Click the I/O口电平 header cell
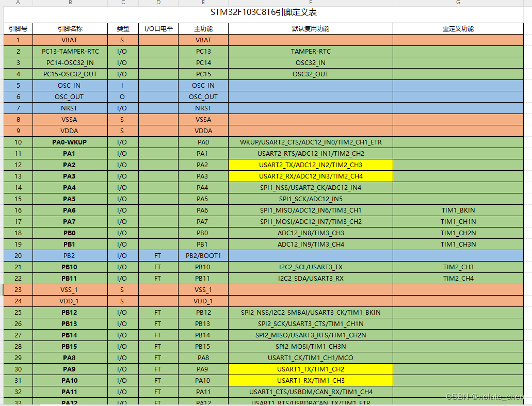The image size is (532, 406). point(158,29)
